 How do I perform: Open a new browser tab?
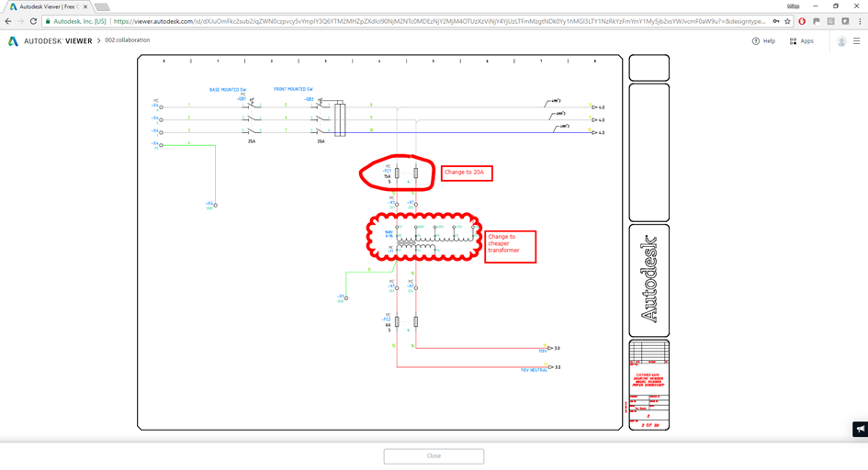pyautogui.click(x=102, y=7)
